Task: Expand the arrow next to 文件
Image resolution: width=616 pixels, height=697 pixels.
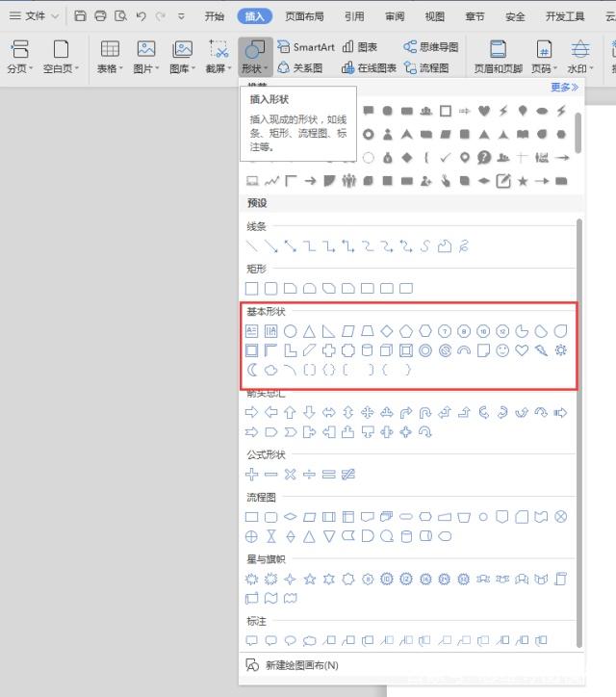Action: (x=55, y=16)
